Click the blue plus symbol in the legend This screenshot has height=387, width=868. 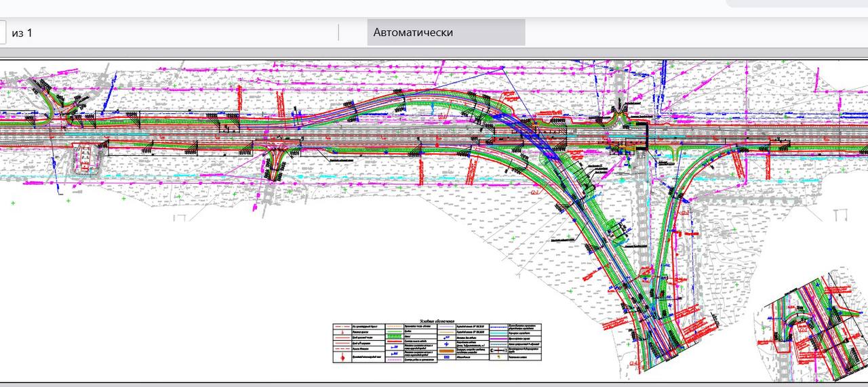[x=446, y=344]
